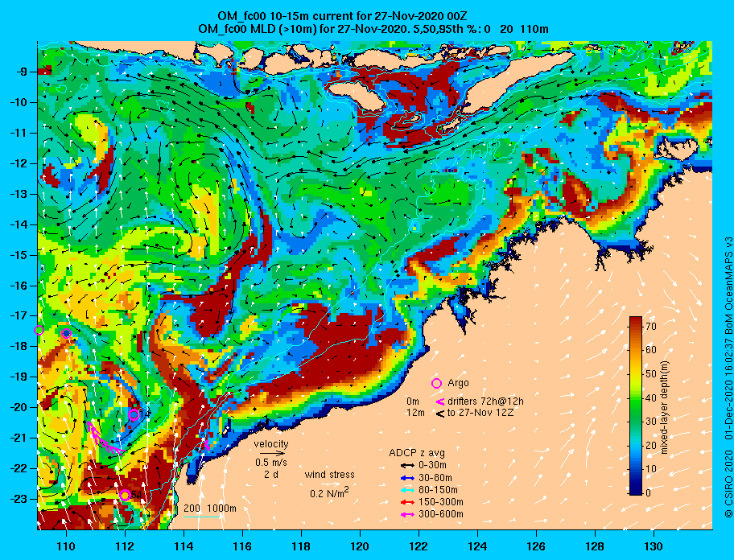This screenshot has width=734, height=560.
Task: Click the magenta drifters arrowhead legend symbol
Action: tap(440, 401)
